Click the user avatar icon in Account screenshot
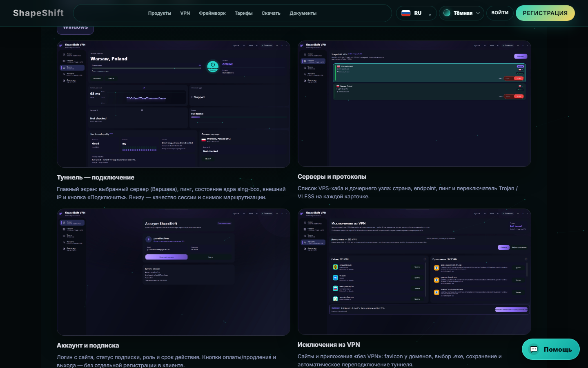588x368 pixels. [149, 239]
